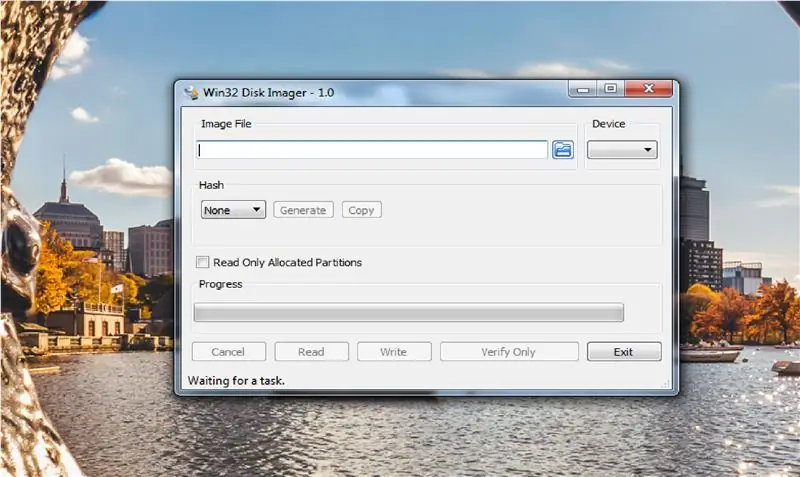Maximize the Win32 Disk Imager window
800x477 pixels.
[x=611, y=89]
